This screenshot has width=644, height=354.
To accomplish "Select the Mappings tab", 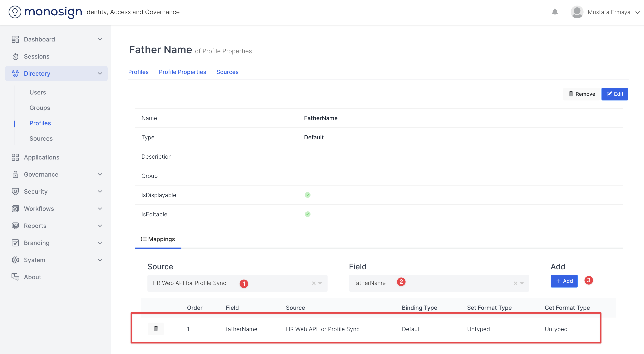I will click(x=158, y=239).
